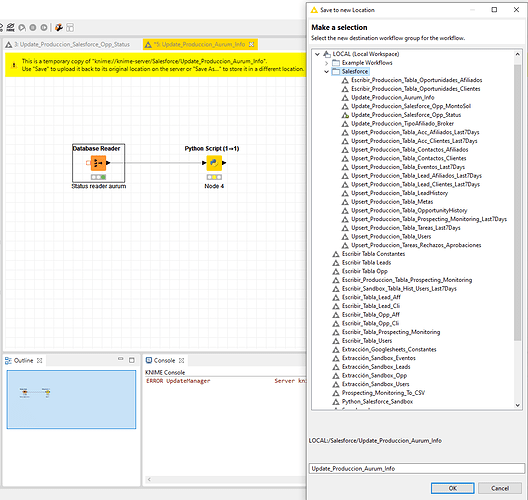The image size is (528, 500).
Task: Open the Console panel tab
Action: click(164, 360)
